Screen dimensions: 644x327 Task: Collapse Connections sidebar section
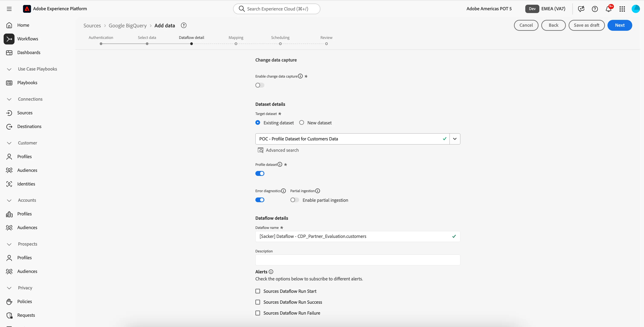[x=9, y=99]
